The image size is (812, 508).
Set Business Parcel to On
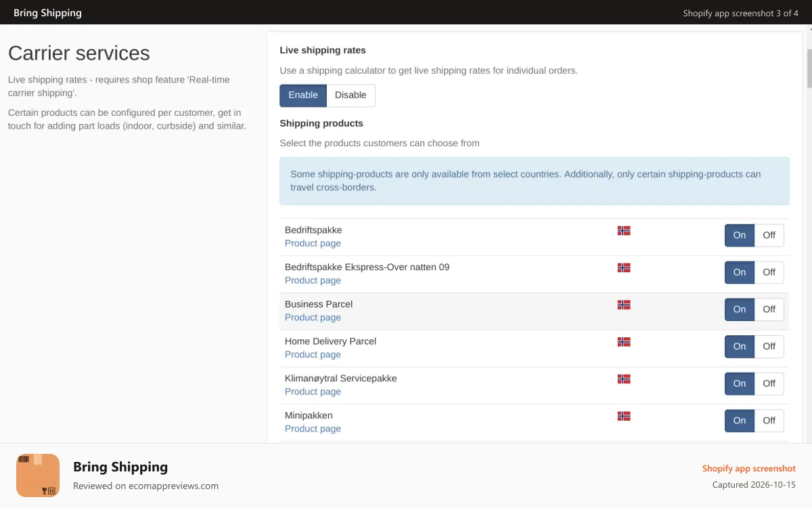click(740, 310)
